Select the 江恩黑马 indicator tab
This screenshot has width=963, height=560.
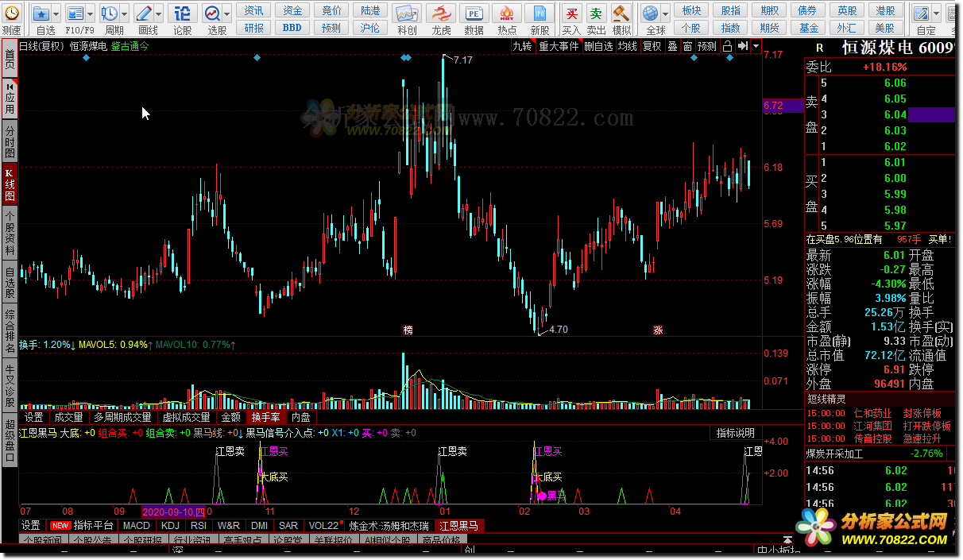459,526
